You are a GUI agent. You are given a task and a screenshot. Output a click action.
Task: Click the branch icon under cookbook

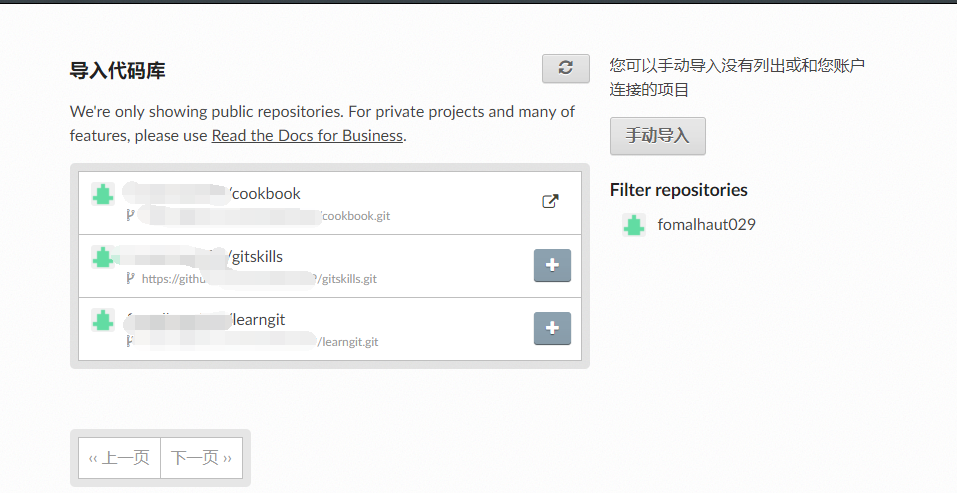pos(130,215)
